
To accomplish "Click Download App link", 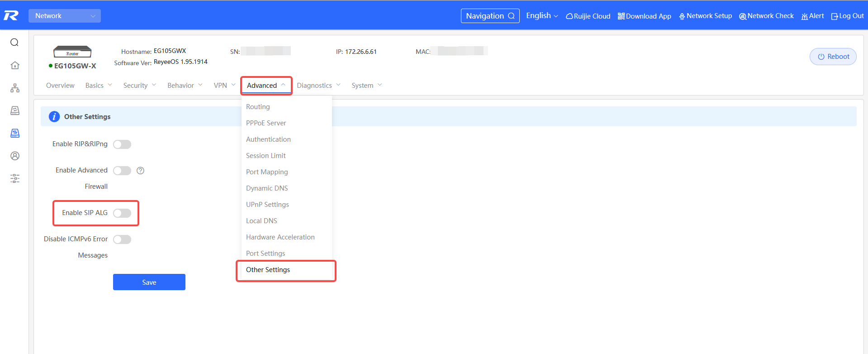I will pyautogui.click(x=644, y=16).
